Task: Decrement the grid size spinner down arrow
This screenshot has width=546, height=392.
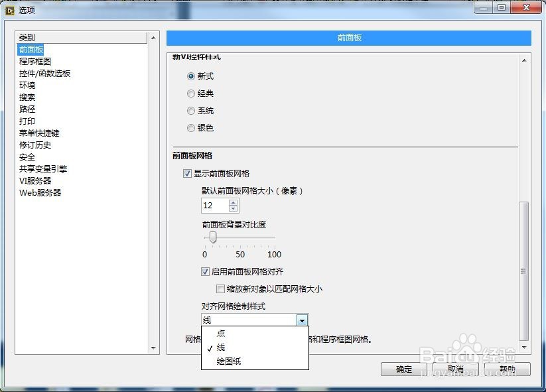Action: pyautogui.click(x=234, y=208)
